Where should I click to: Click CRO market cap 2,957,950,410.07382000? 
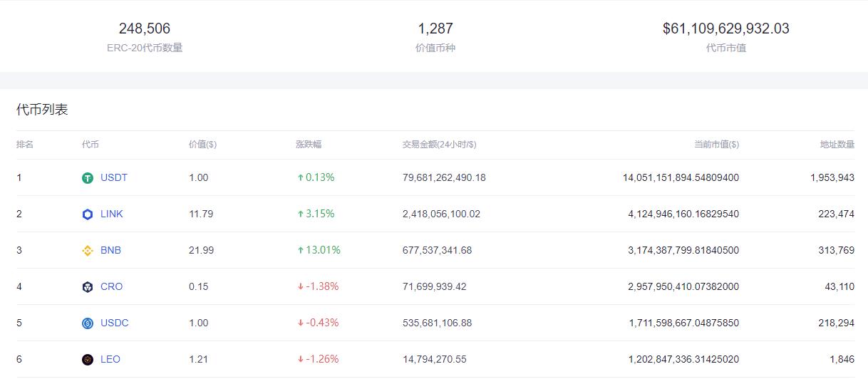point(684,286)
